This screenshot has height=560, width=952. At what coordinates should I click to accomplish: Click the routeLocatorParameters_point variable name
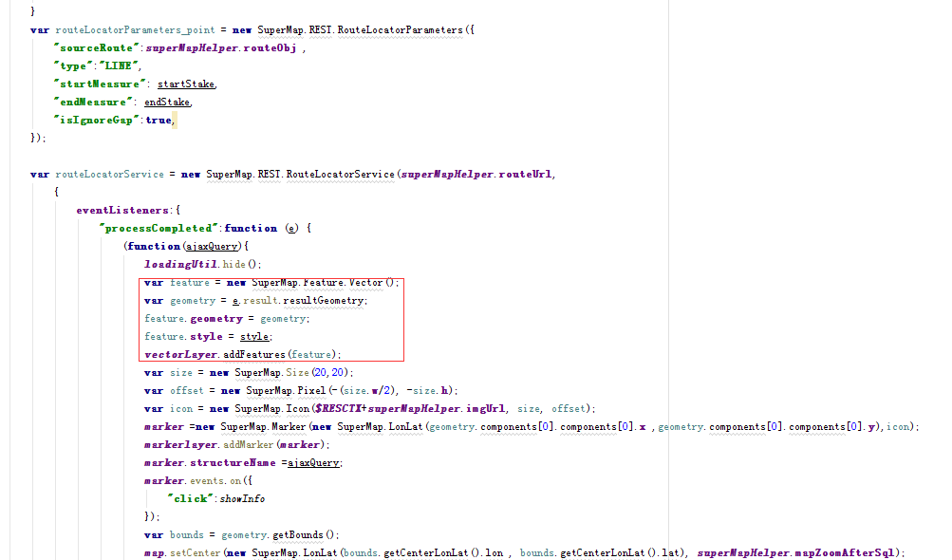coord(135,29)
